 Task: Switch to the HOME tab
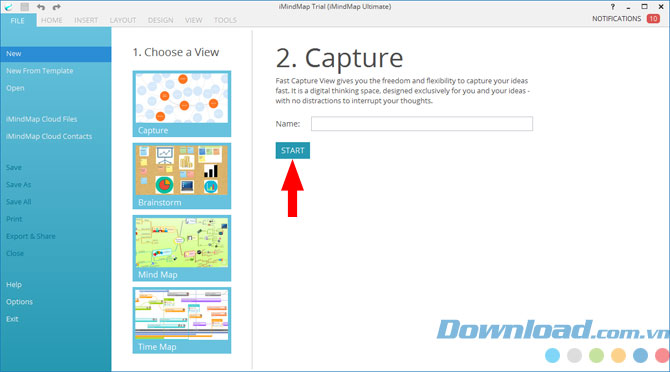(52, 21)
